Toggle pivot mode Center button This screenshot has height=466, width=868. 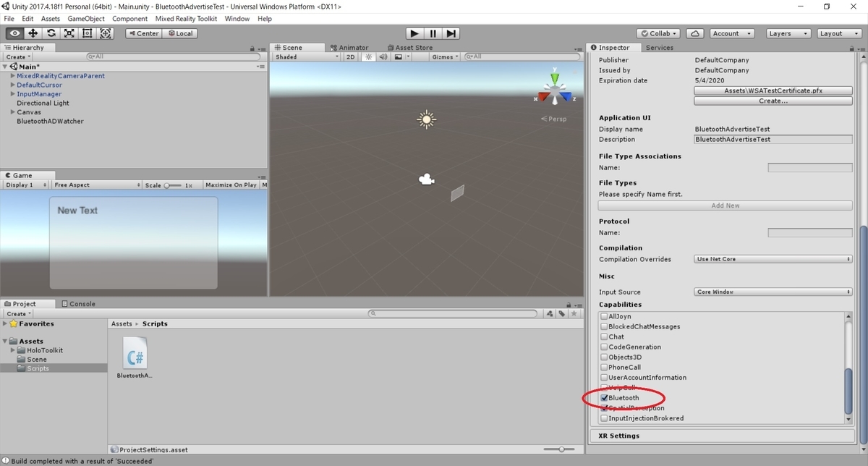click(144, 33)
